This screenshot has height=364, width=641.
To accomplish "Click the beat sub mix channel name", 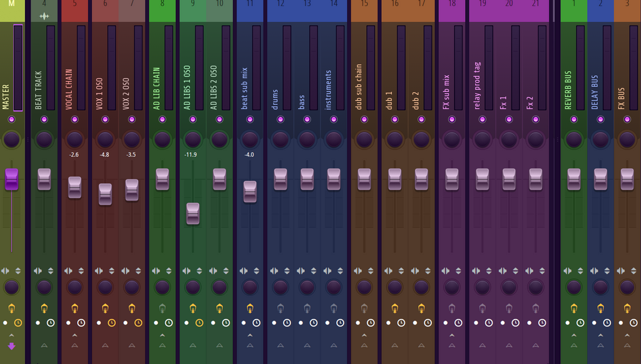I will (x=245, y=89).
